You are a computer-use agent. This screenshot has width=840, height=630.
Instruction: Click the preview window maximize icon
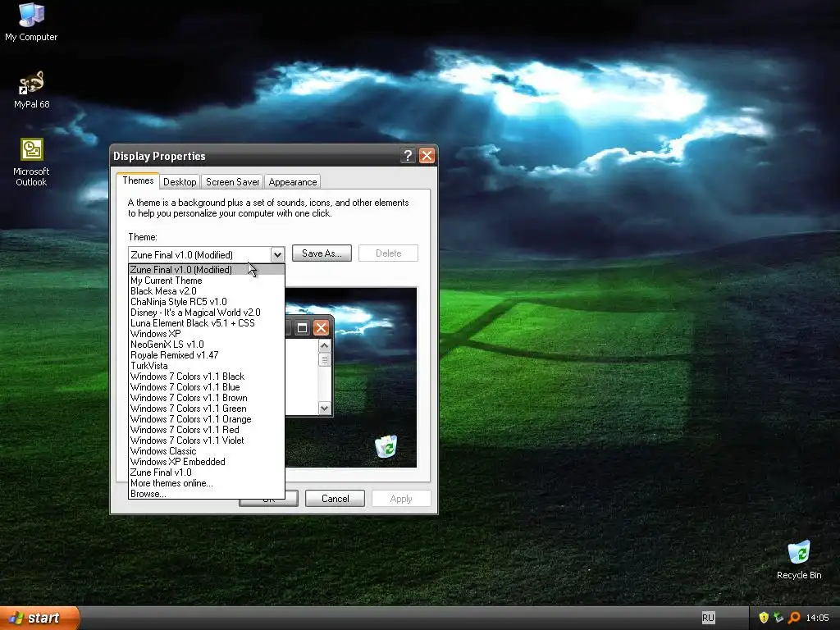click(302, 328)
